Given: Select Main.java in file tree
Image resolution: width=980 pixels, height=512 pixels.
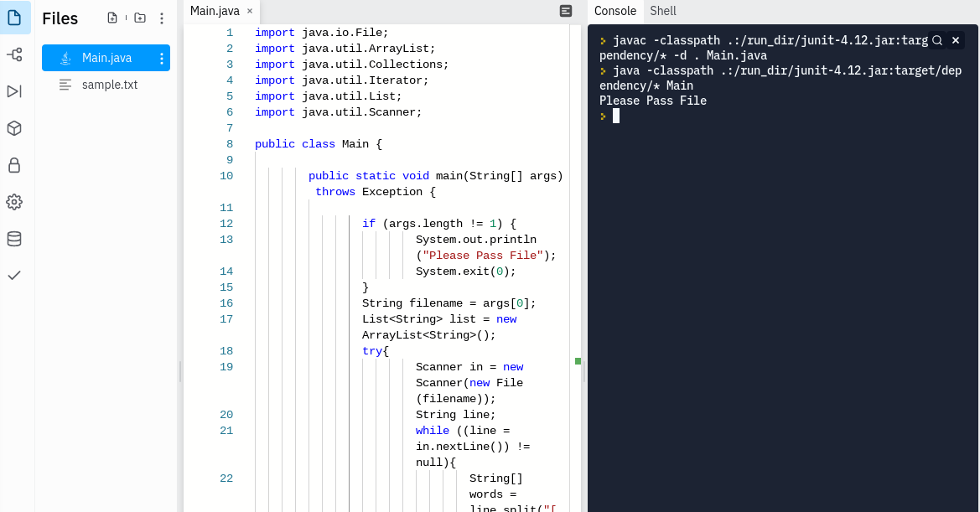Looking at the screenshot, I should click(x=106, y=58).
